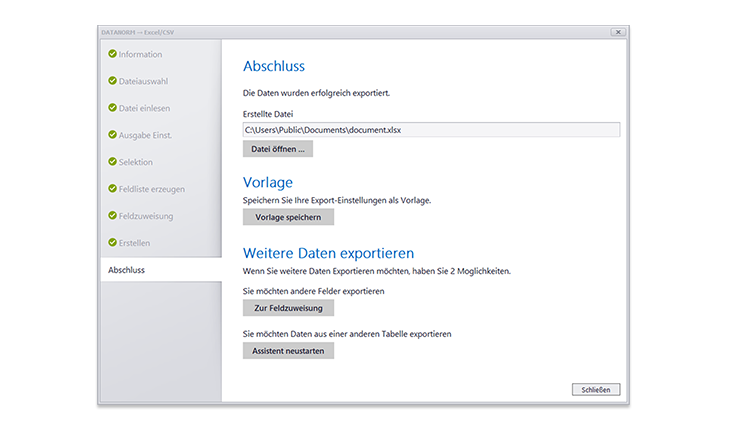Click text 'Sie möchten andere Felder exportieren'

[313, 291]
